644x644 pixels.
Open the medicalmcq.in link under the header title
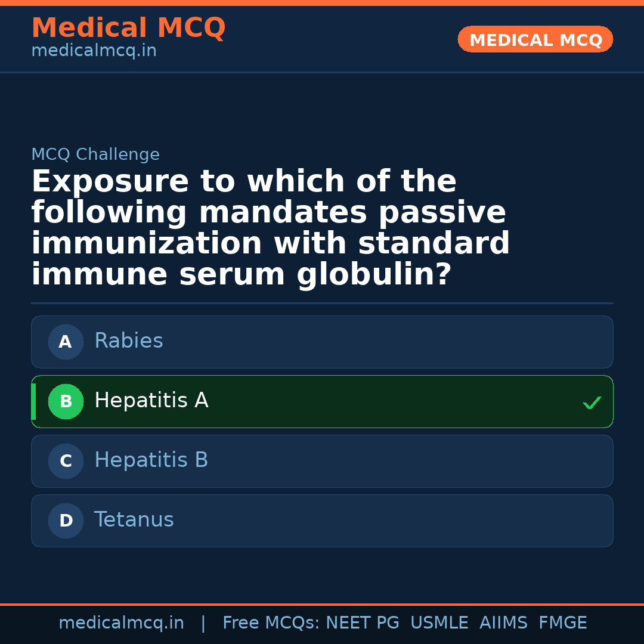pos(94,51)
